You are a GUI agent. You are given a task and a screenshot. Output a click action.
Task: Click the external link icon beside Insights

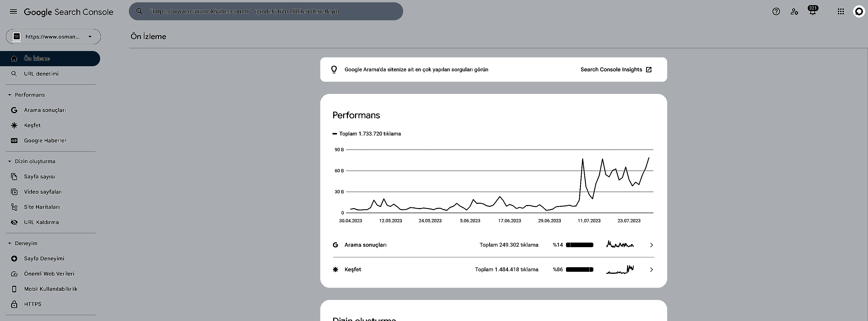(x=649, y=70)
